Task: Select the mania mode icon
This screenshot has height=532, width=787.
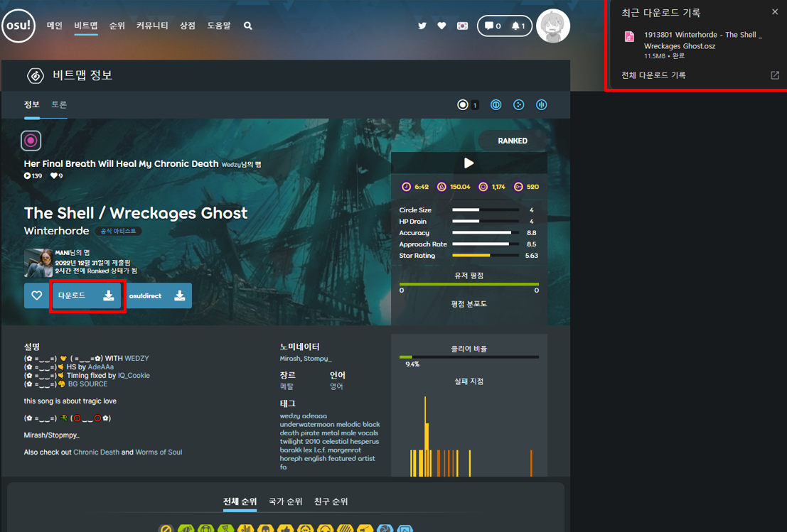Action: coord(541,105)
